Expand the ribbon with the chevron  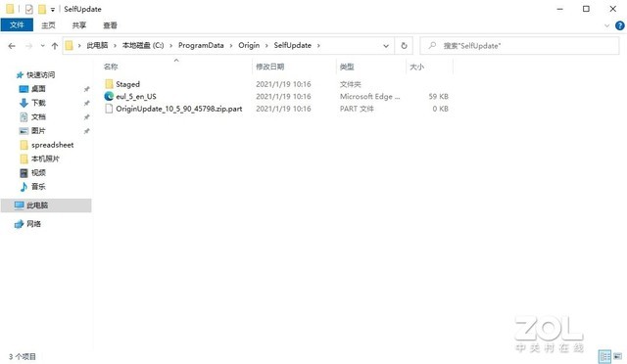click(606, 25)
